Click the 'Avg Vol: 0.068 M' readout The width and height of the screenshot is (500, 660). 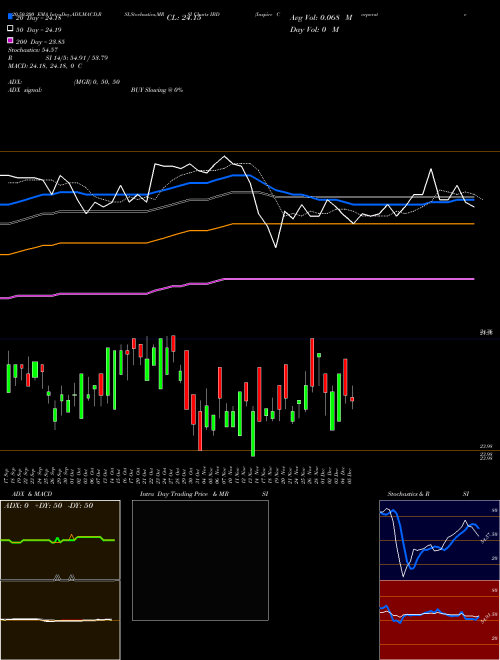pos(321,18)
